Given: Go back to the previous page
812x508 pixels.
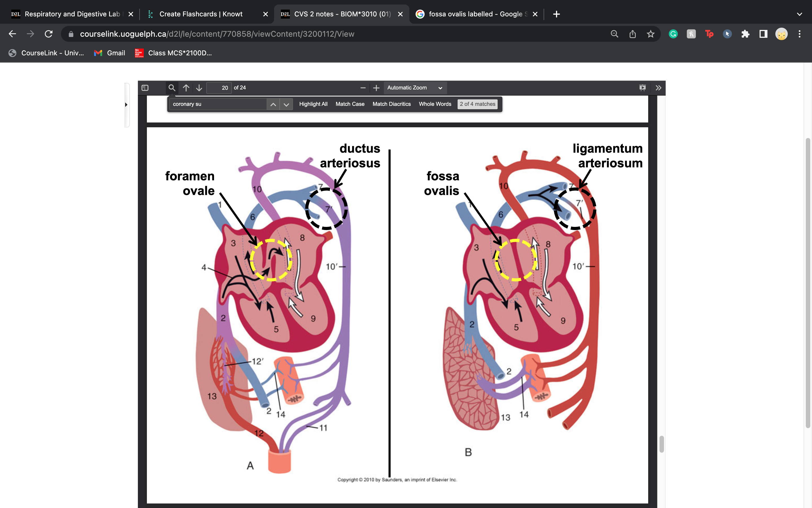Looking at the screenshot, I should (x=12, y=34).
